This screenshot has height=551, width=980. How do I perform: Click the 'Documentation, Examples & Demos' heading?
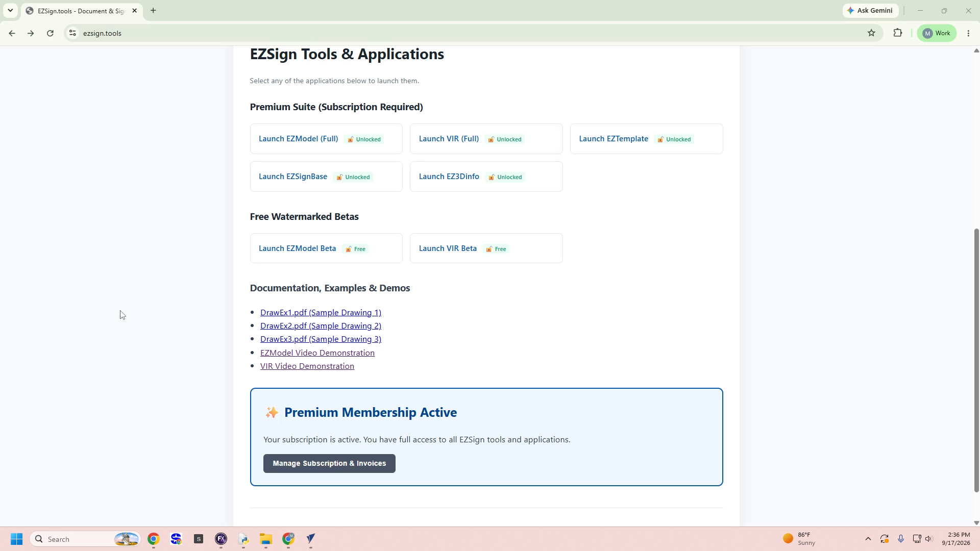[x=330, y=288]
